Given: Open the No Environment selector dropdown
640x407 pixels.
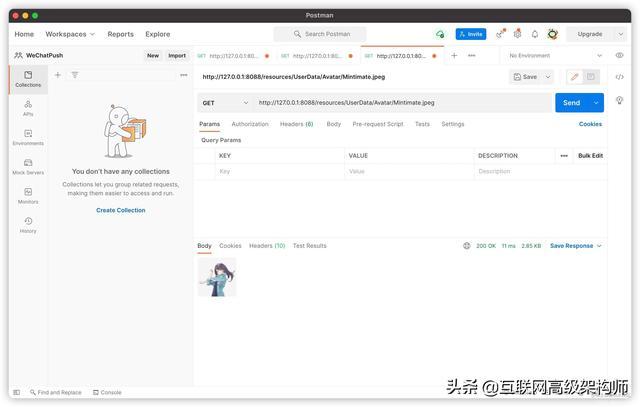Looking at the screenshot, I should point(555,56).
